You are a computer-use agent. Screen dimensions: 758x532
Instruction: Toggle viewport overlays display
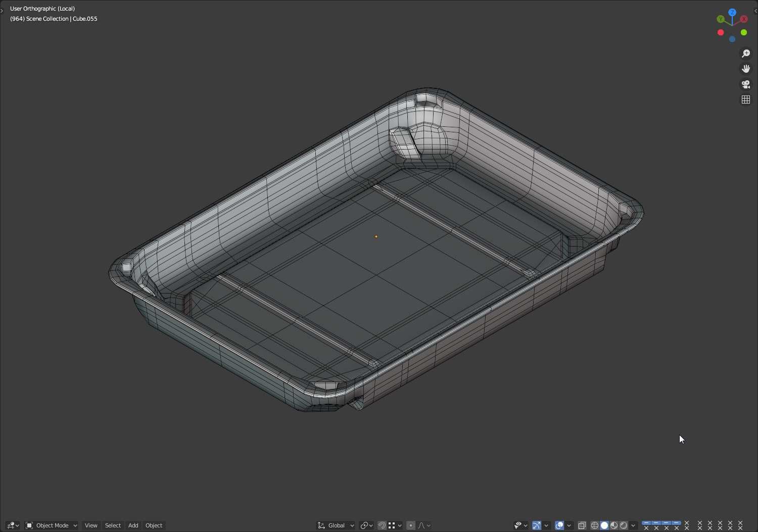(559, 525)
